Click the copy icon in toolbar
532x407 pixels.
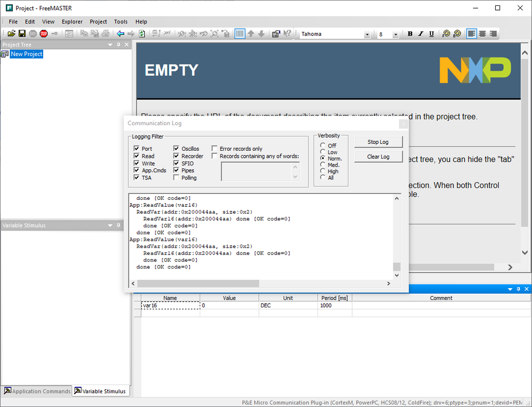point(84,34)
